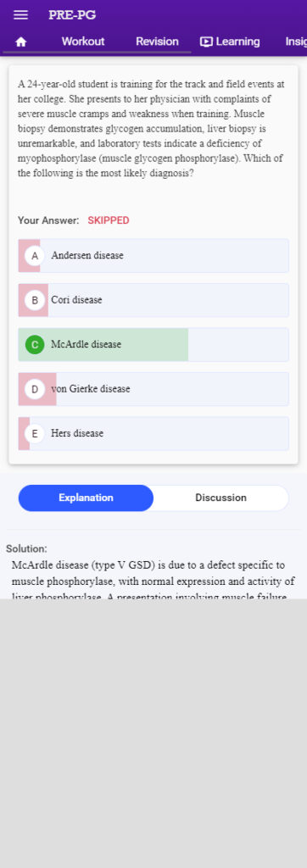307x868 pixels.
Task: Select the option D circle badge
Action: tap(35, 388)
